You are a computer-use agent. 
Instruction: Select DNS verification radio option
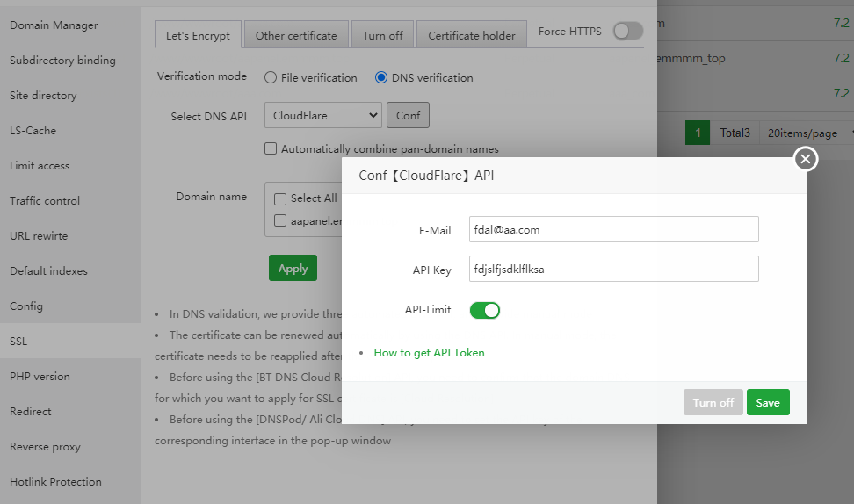point(381,77)
